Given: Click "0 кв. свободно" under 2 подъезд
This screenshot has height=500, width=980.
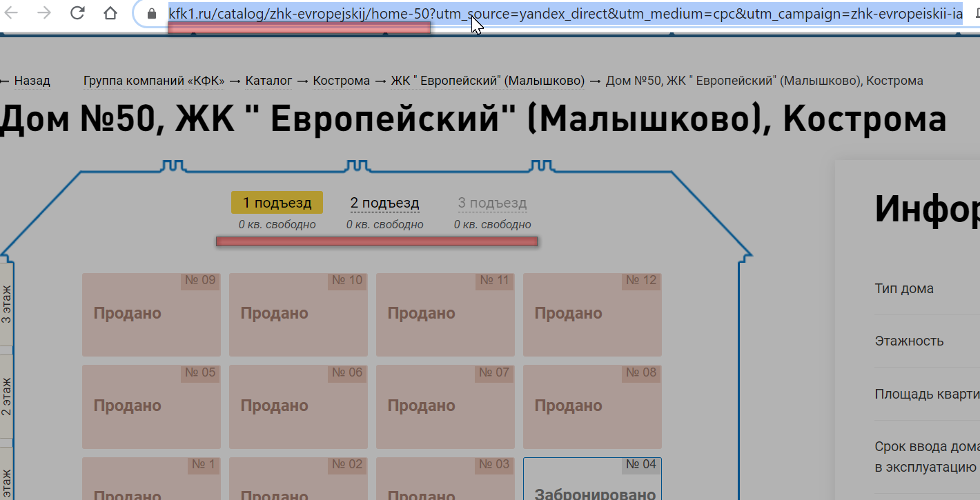Looking at the screenshot, I should (x=385, y=225).
